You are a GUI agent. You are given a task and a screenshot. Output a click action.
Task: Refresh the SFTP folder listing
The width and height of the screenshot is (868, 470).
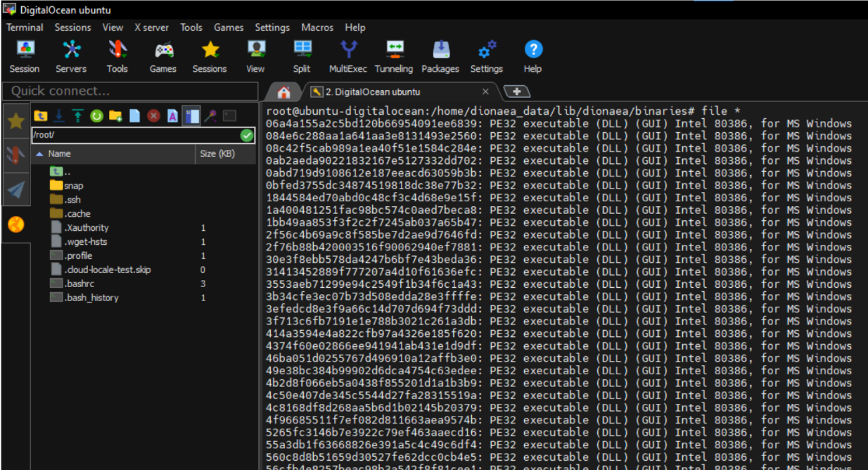[96, 116]
